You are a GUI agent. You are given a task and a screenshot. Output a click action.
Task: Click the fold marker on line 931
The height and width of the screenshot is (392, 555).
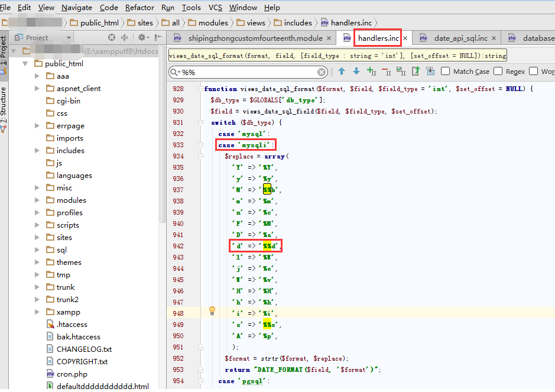coord(200,122)
